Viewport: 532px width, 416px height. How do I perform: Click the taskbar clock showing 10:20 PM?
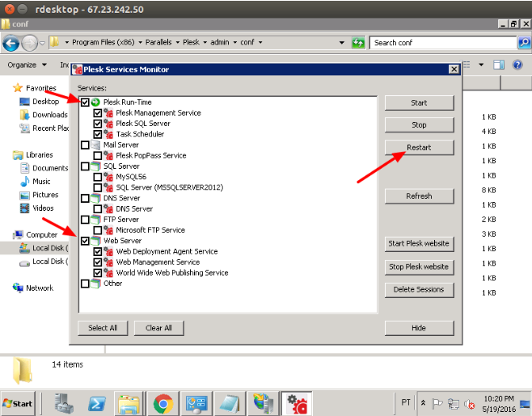499,399
